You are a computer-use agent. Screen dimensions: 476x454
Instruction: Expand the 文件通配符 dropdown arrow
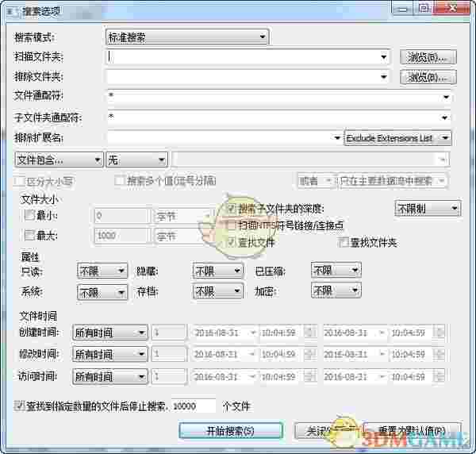(x=446, y=97)
